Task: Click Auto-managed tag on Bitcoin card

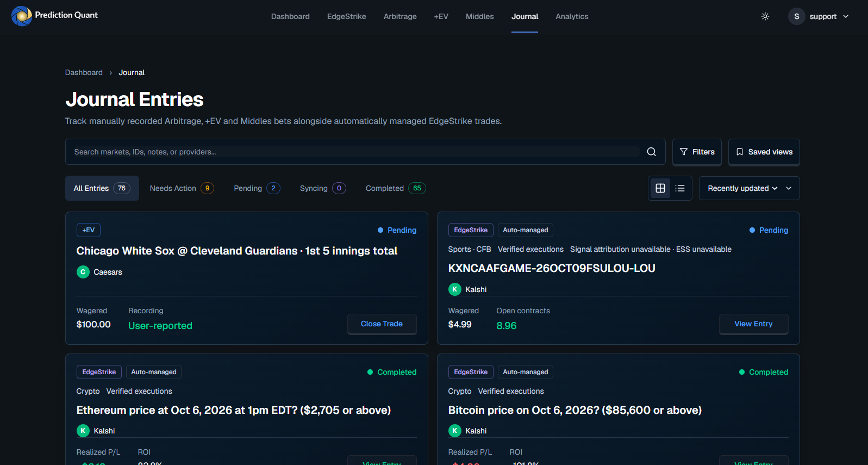Action: 526,372
